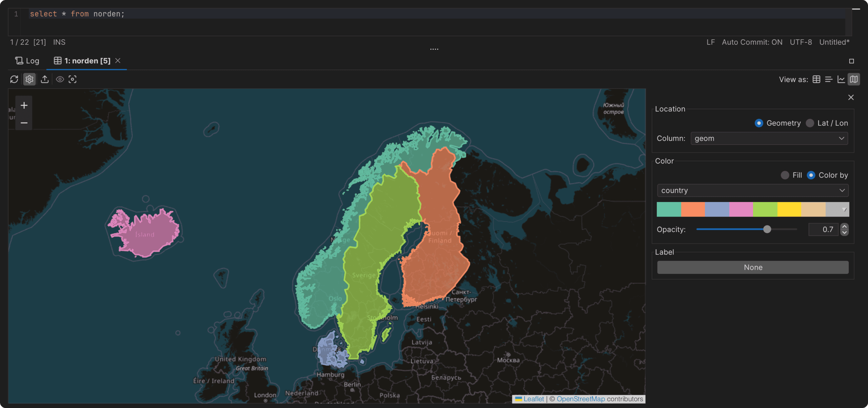Click the pink Iceland polygon
This screenshot has height=408, width=868.
(146, 234)
